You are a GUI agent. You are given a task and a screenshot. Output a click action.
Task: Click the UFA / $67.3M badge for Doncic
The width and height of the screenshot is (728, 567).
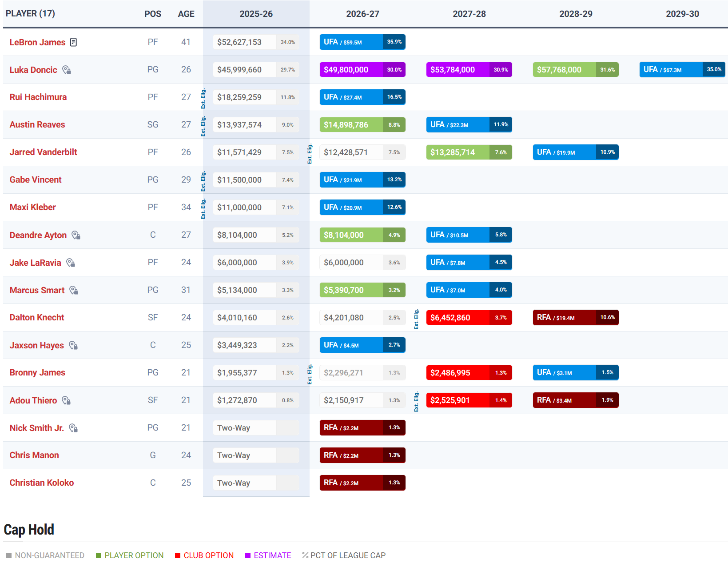683,70
